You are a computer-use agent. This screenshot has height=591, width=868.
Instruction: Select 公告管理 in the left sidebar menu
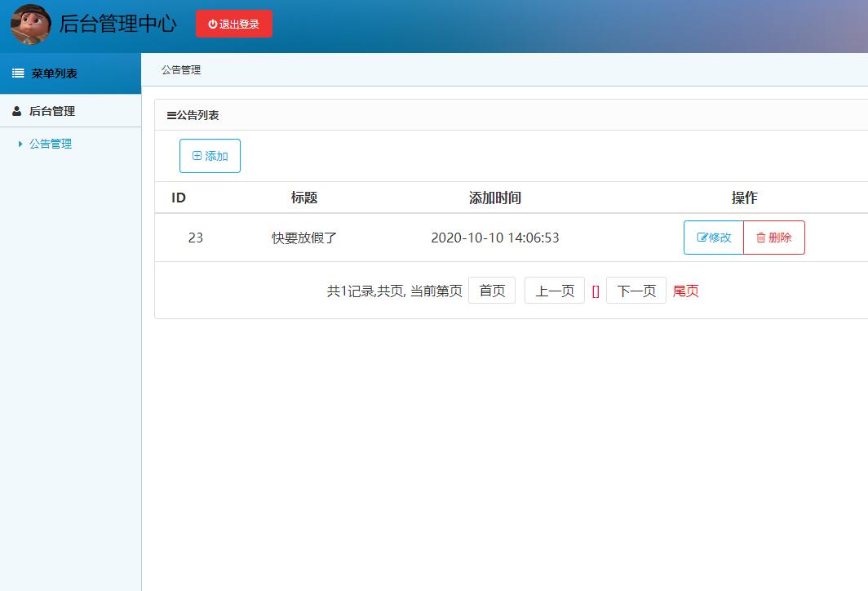click(x=49, y=142)
